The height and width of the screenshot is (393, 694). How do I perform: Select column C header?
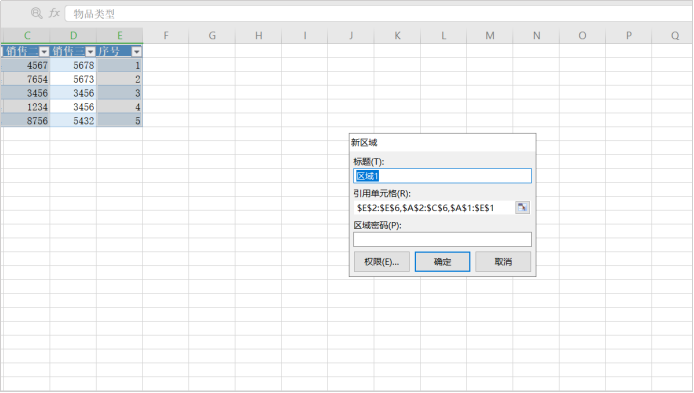coord(27,35)
